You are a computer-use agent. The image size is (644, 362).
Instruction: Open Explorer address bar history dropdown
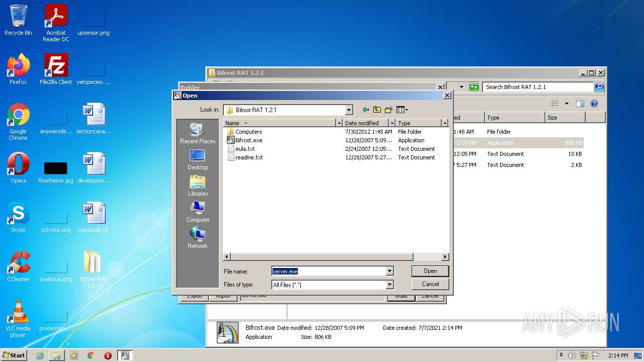461,87
